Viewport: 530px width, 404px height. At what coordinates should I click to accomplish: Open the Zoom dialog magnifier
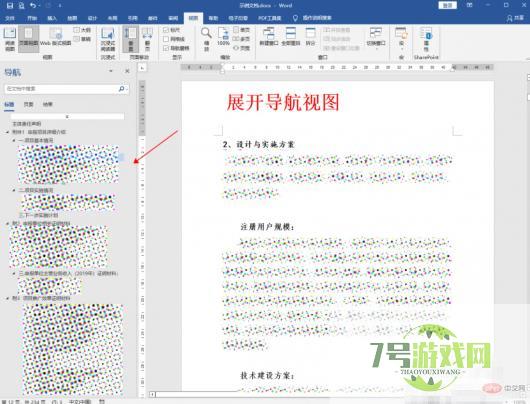click(206, 39)
